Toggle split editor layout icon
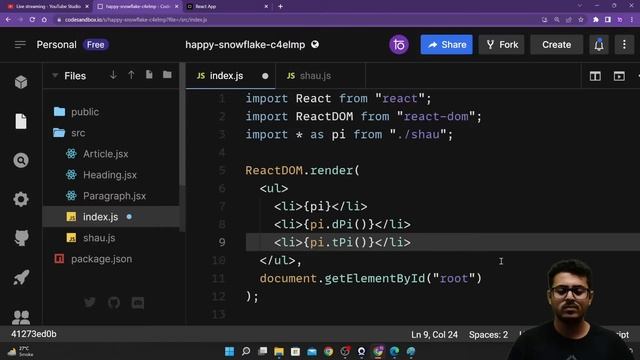Viewport: 640px width, 360px height. click(x=595, y=76)
